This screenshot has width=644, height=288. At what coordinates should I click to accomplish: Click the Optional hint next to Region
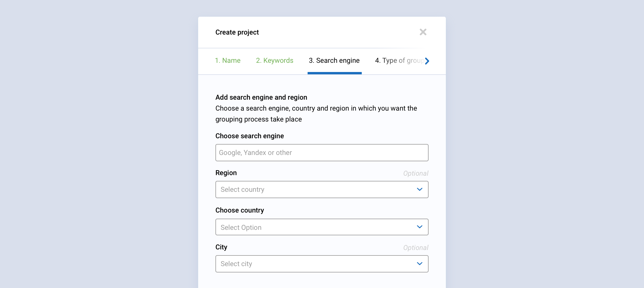416,173
